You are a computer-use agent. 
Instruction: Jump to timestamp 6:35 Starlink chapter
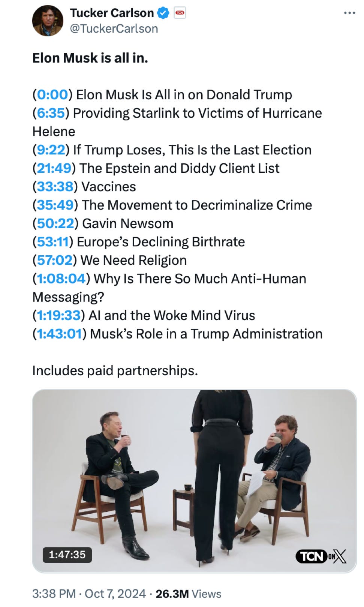pyautogui.click(x=50, y=113)
